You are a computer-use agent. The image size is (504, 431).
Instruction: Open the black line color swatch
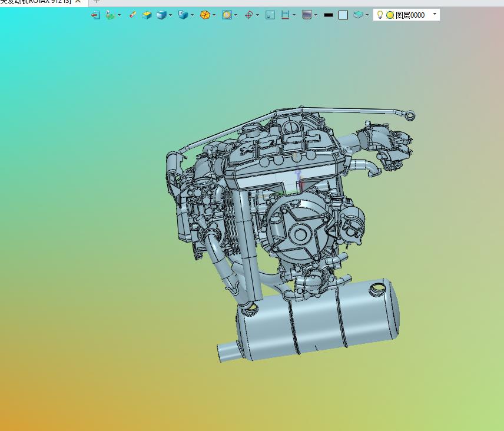point(328,15)
